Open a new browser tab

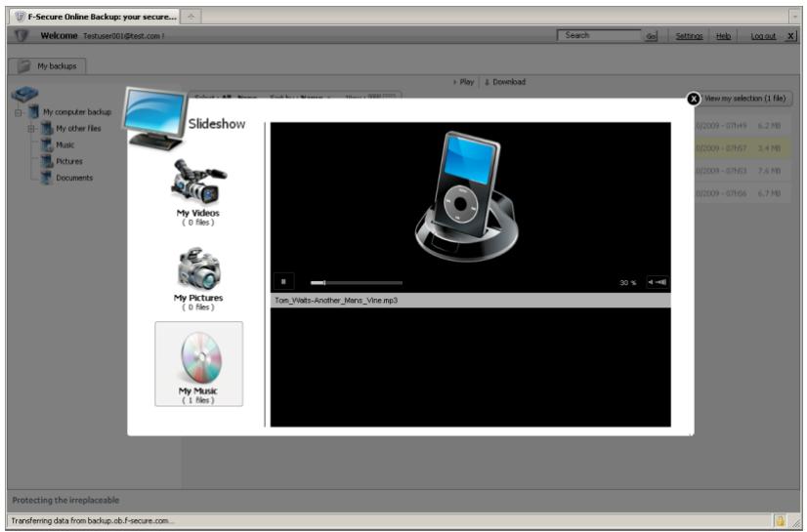click(191, 17)
